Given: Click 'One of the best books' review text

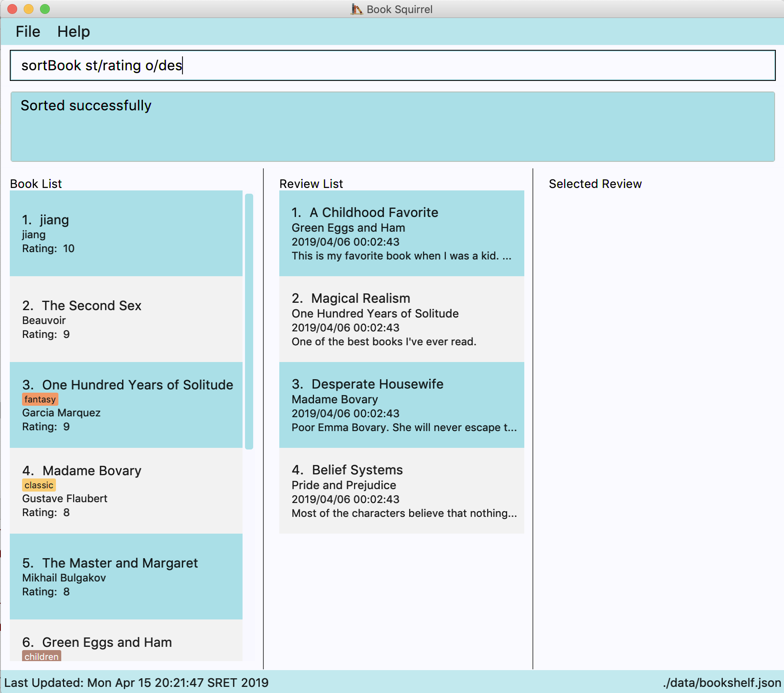Looking at the screenshot, I should click(384, 342).
